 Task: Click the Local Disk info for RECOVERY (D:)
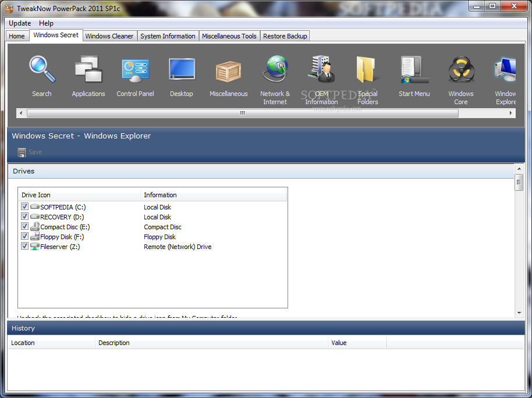(157, 217)
